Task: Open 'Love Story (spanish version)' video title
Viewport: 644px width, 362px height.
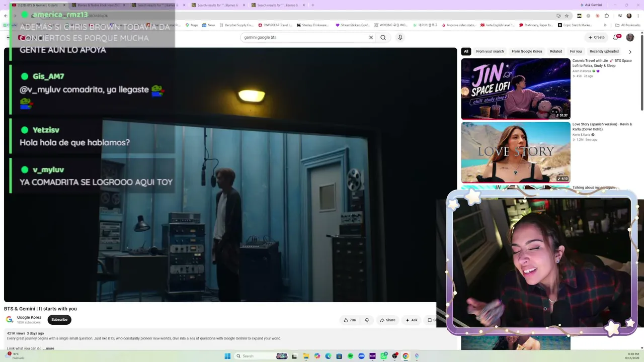Action: 602,127
